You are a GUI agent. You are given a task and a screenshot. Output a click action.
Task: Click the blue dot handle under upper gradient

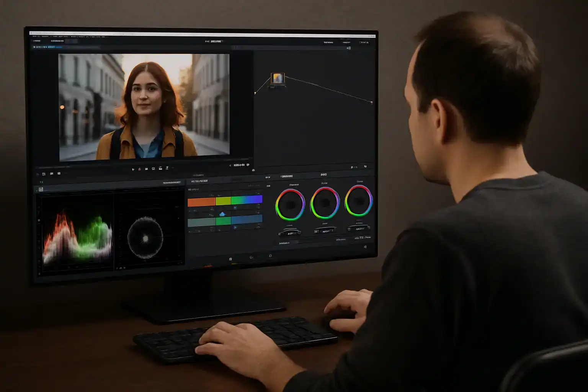tap(235, 208)
